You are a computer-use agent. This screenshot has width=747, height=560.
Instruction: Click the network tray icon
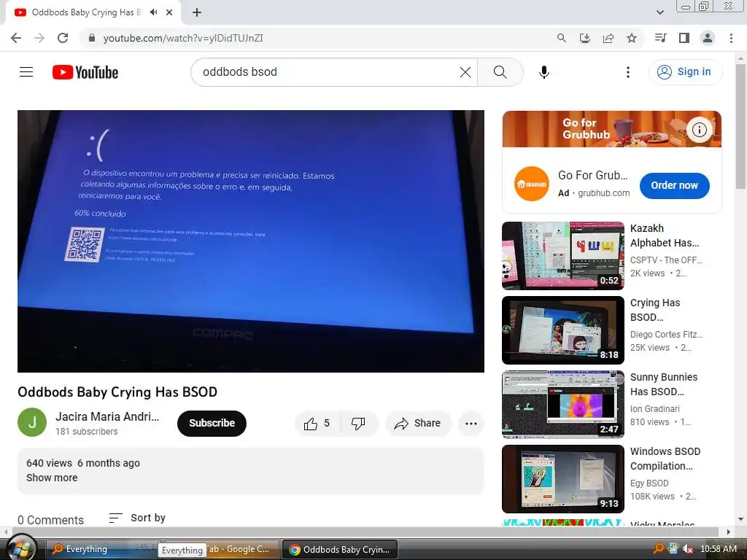tap(673, 548)
